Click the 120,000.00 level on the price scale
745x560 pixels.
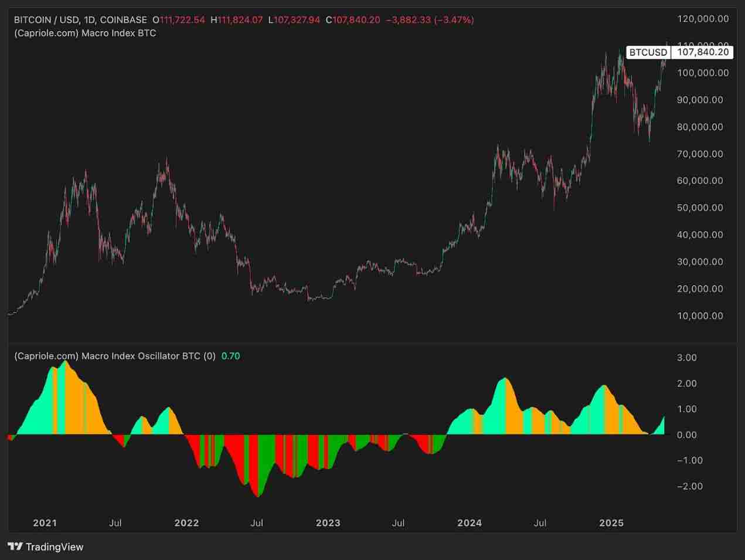(700, 18)
